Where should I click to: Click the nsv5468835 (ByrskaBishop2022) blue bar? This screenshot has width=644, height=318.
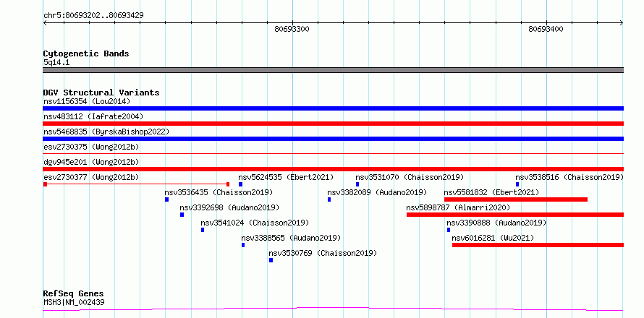[333, 139]
